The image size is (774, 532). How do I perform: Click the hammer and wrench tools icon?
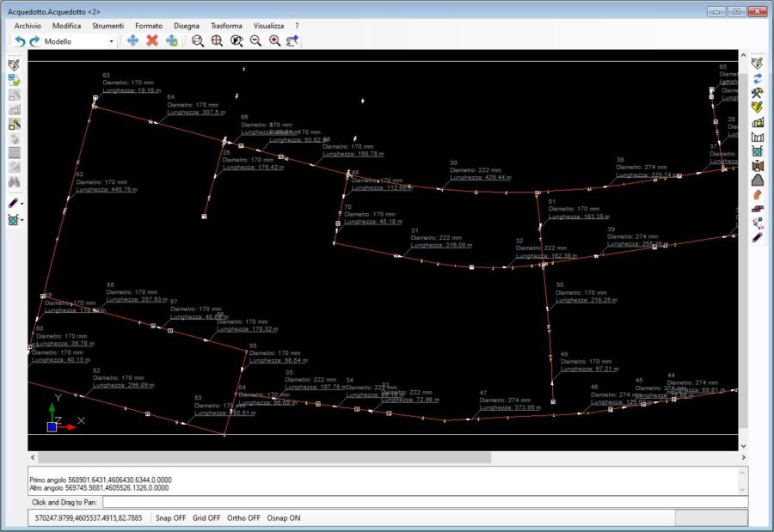click(757, 93)
